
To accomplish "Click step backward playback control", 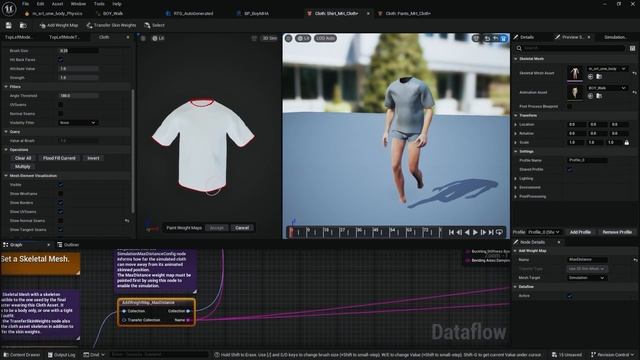I will click(459, 232).
